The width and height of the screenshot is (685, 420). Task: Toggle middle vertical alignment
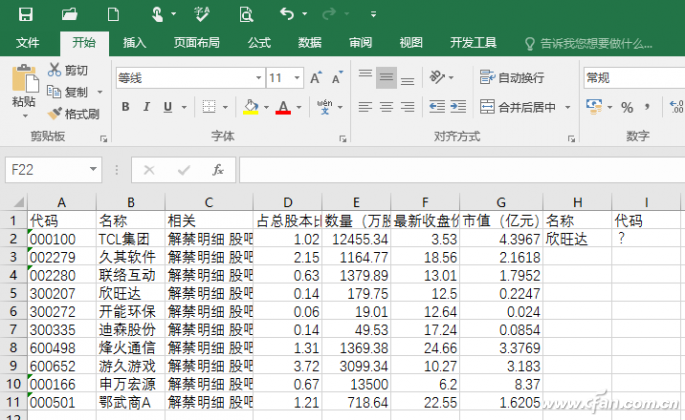[386, 77]
